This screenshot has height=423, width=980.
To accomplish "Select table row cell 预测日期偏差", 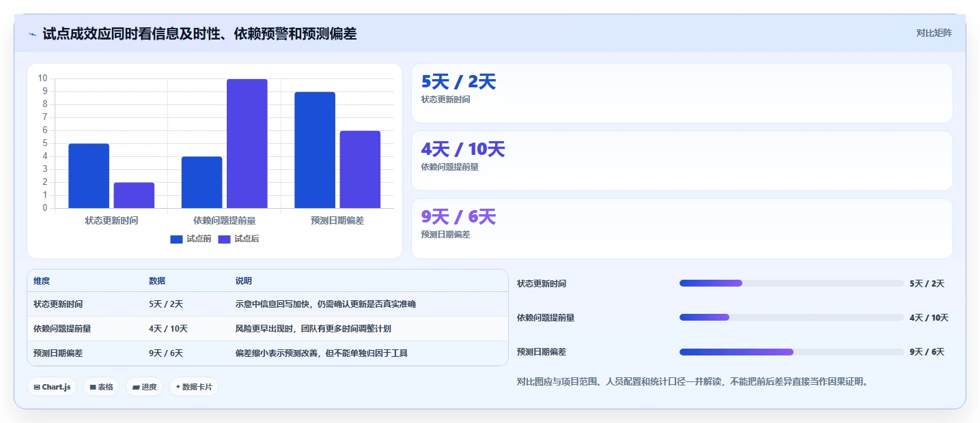I will (x=58, y=353).
